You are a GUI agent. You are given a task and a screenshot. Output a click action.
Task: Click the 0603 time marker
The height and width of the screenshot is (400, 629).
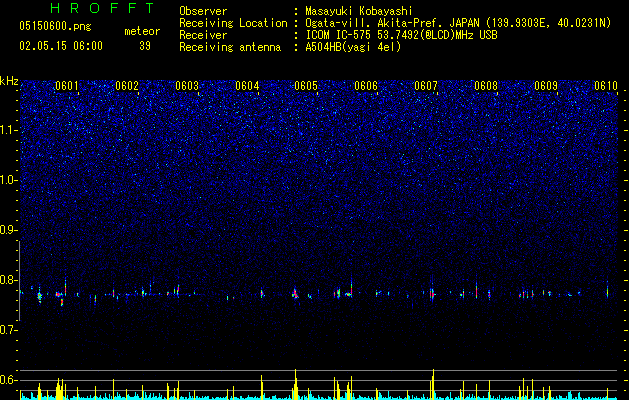pyautogui.click(x=187, y=86)
